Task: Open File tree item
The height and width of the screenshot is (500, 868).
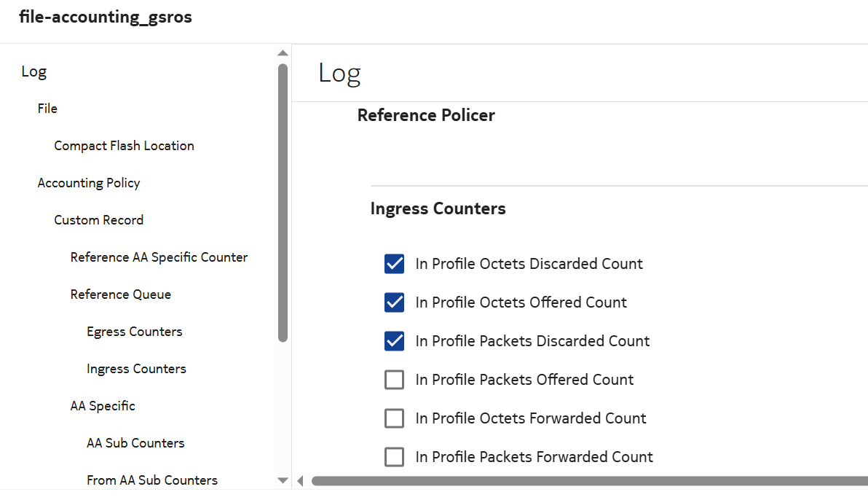Action: (47, 109)
